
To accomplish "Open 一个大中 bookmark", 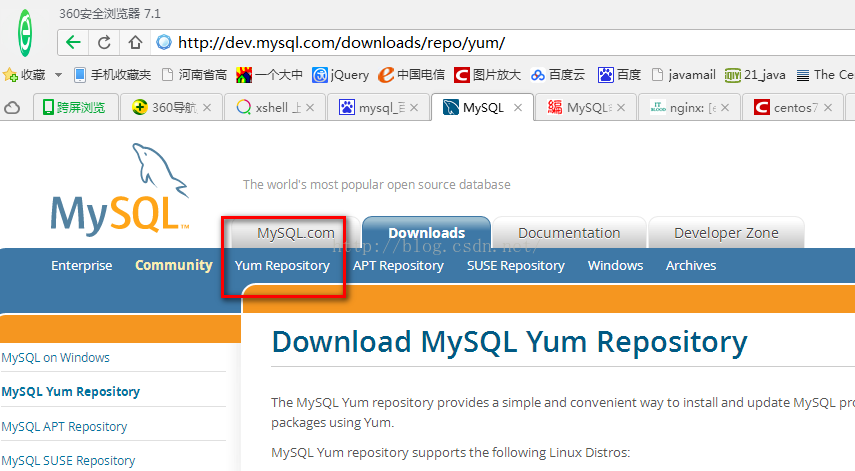I will point(269,75).
